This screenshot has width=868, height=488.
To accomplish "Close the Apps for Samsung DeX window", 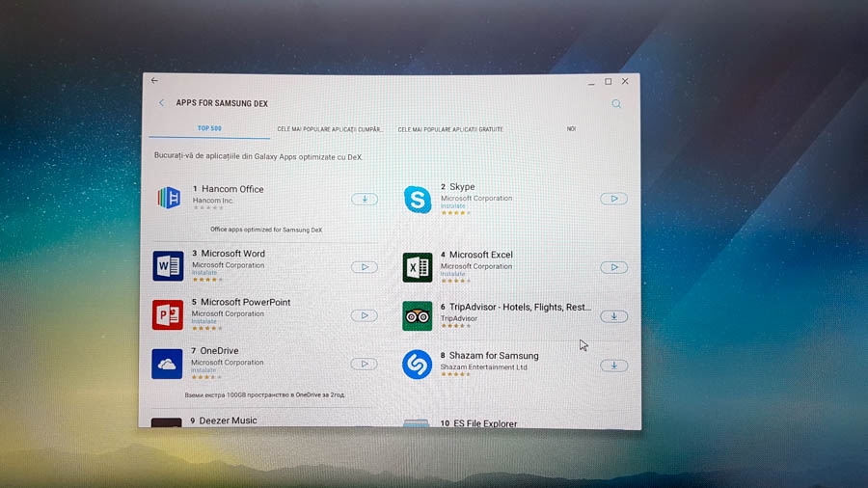I will (625, 81).
